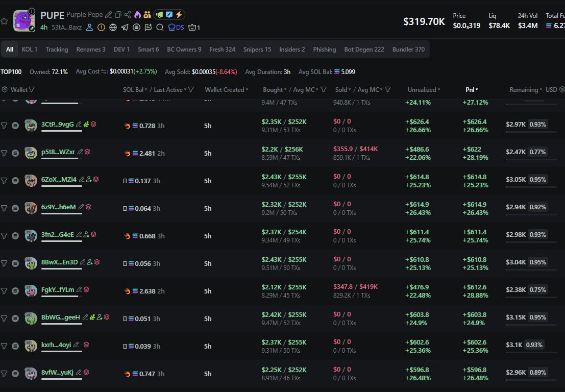
Task: Open wallet FgkY...fYLm link
Action: coord(58,290)
